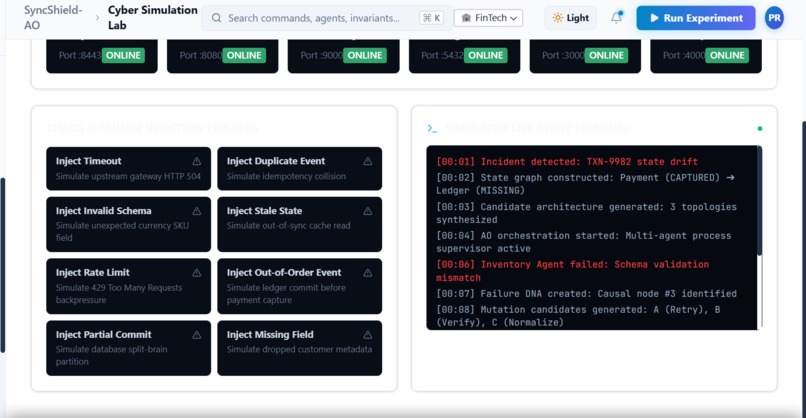
Task: Click warning icon on Inject Partial Commit
Action: tap(196, 335)
